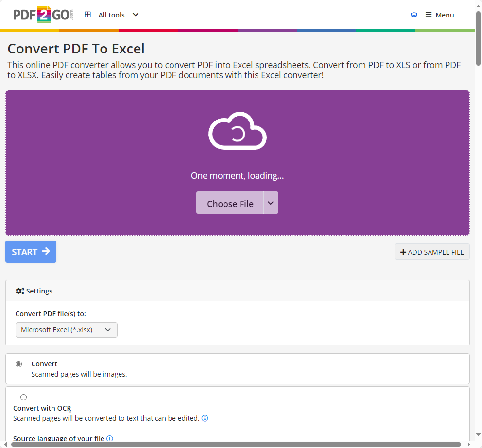Click the 'Source language of your file' label
This screenshot has width=482, height=448.
(59, 438)
